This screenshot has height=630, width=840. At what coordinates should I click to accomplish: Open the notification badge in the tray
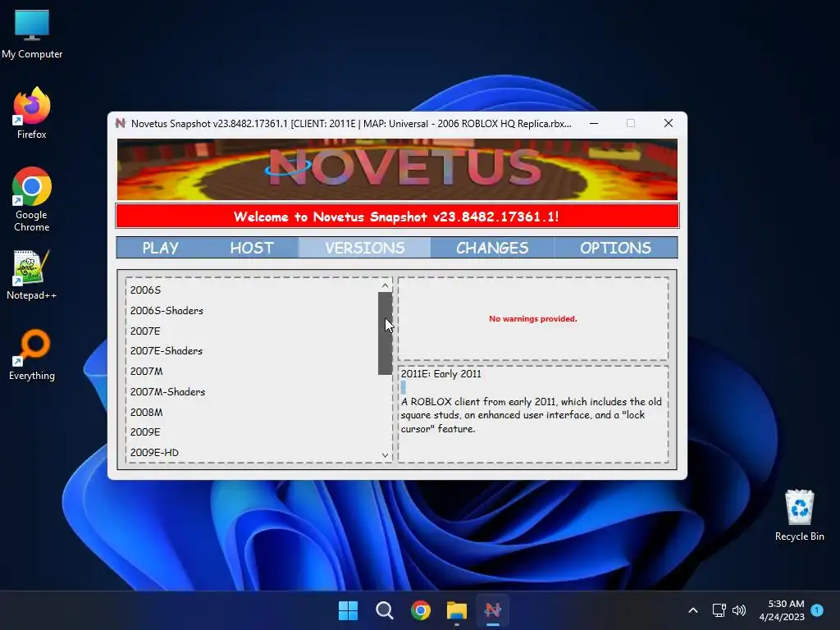point(817,610)
